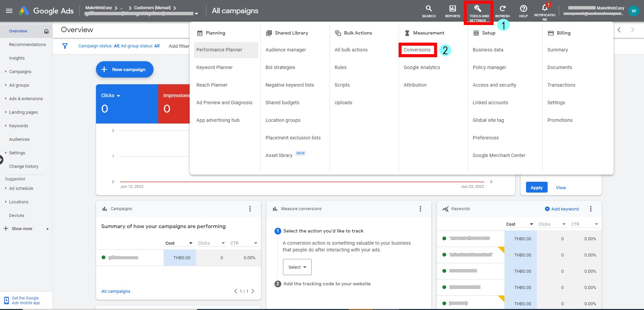Click Add keyword in the Keywords card

(x=562, y=209)
